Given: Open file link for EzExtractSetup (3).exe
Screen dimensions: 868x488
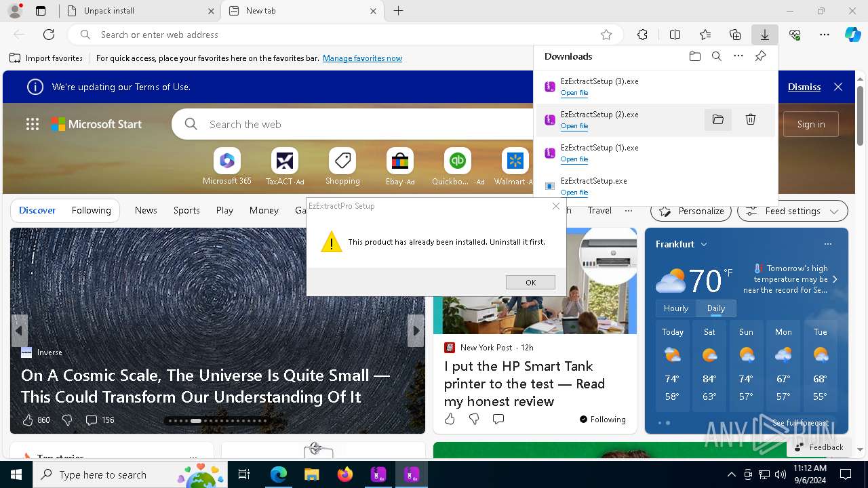Looking at the screenshot, I should (x=574, y=93).
